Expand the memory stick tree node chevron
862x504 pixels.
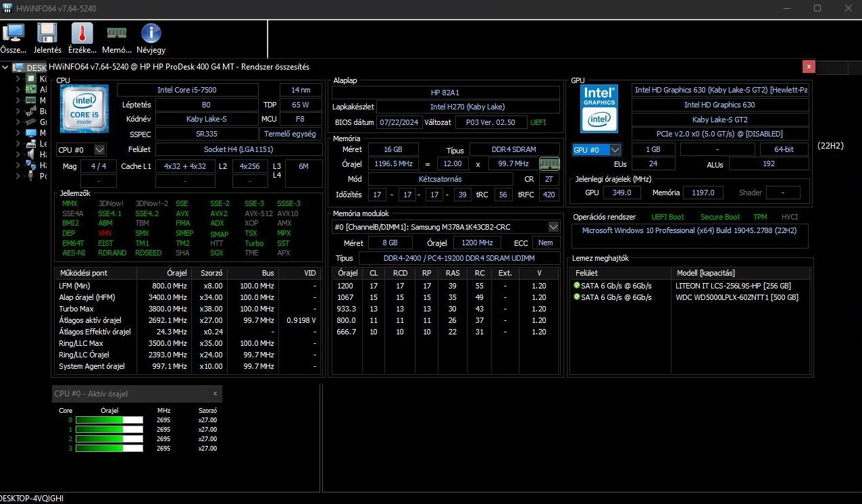(x=19, y=100)
